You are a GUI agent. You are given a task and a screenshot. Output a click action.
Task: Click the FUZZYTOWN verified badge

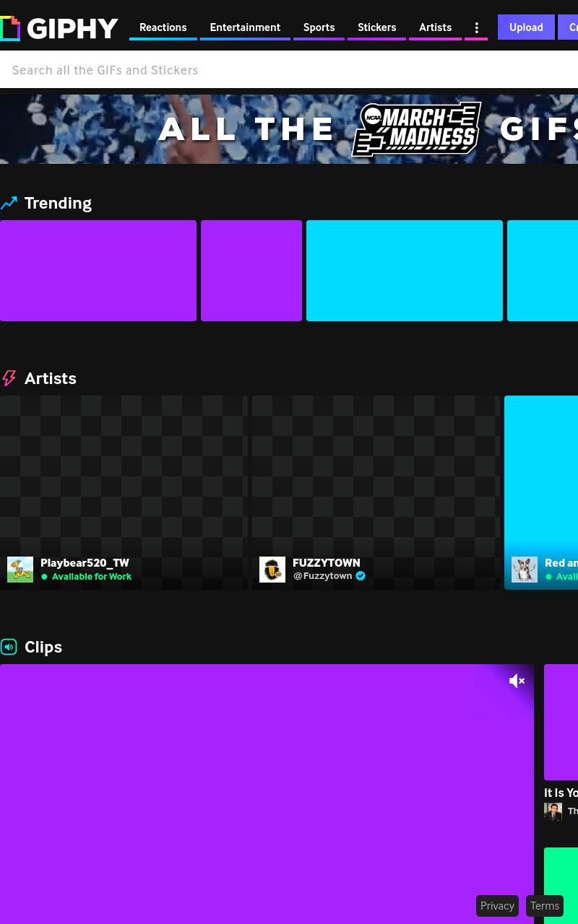click(361, 576)
